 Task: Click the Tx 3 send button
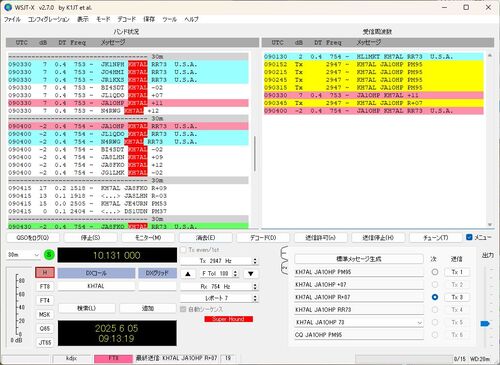coord(457,297)
